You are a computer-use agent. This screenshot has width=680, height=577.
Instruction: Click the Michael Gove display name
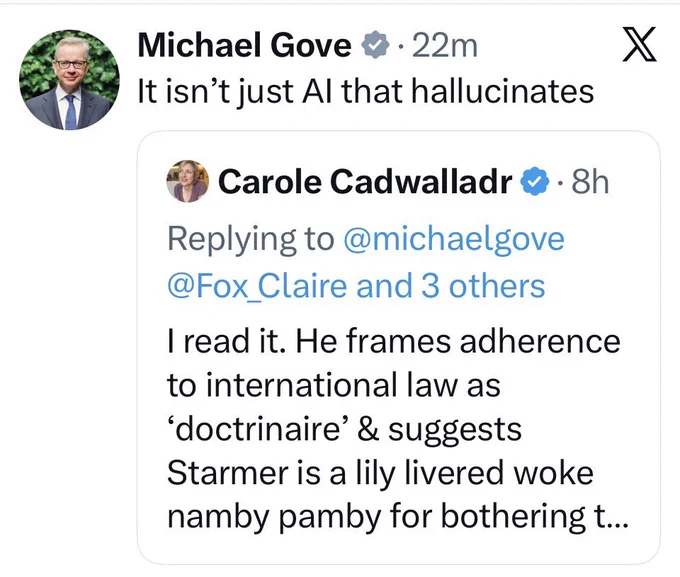pos(245,45)
